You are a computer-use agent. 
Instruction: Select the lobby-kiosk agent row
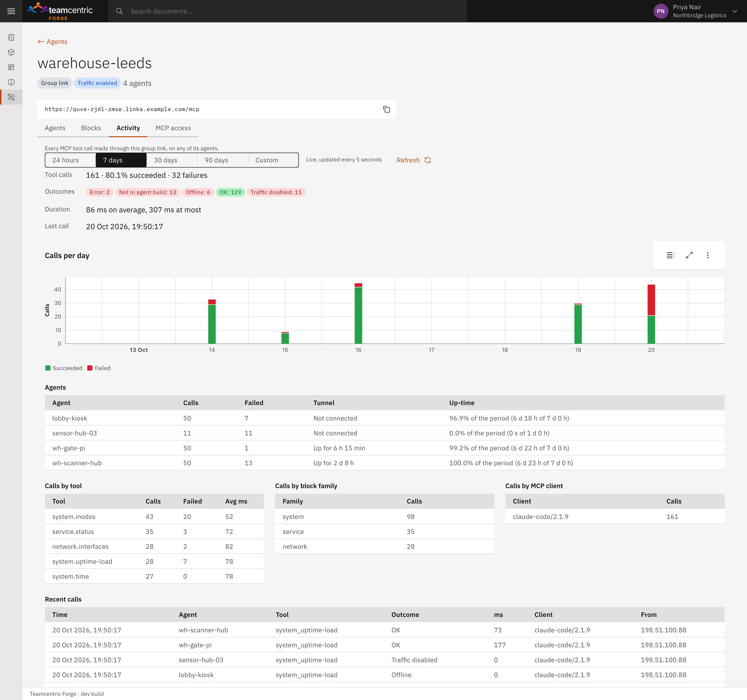[384, 418]
